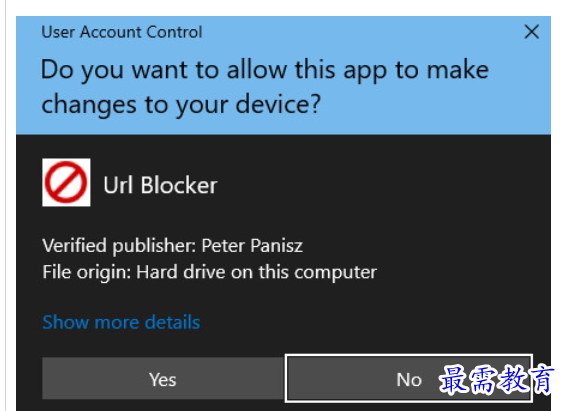This screenshot has width=563, height=411.
Task: Open the Show more details link
Action: [121, 322]
